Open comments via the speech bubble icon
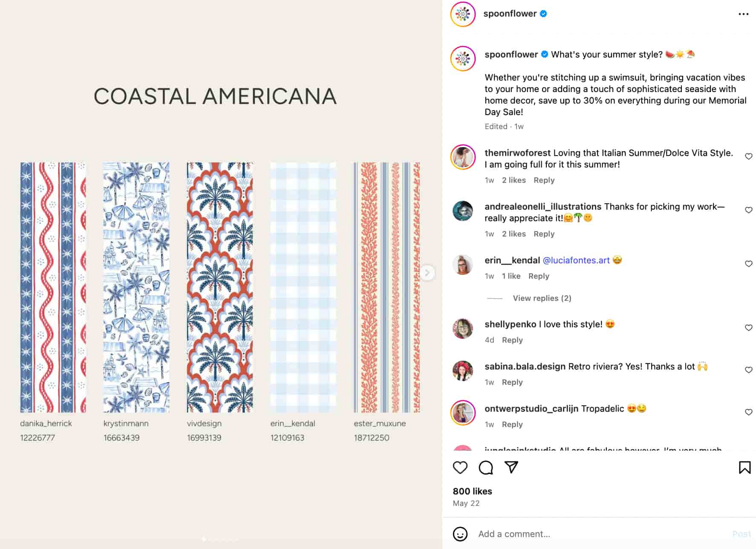 [486, 467]
